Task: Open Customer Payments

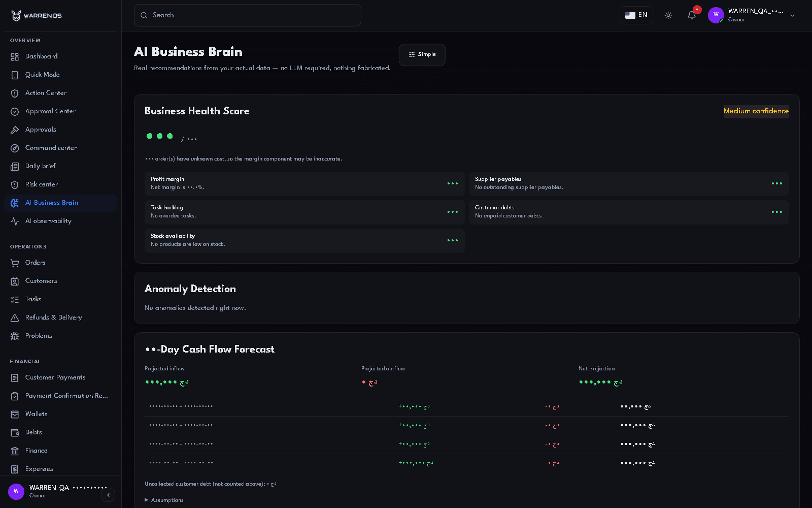Action: coord(60,377)
